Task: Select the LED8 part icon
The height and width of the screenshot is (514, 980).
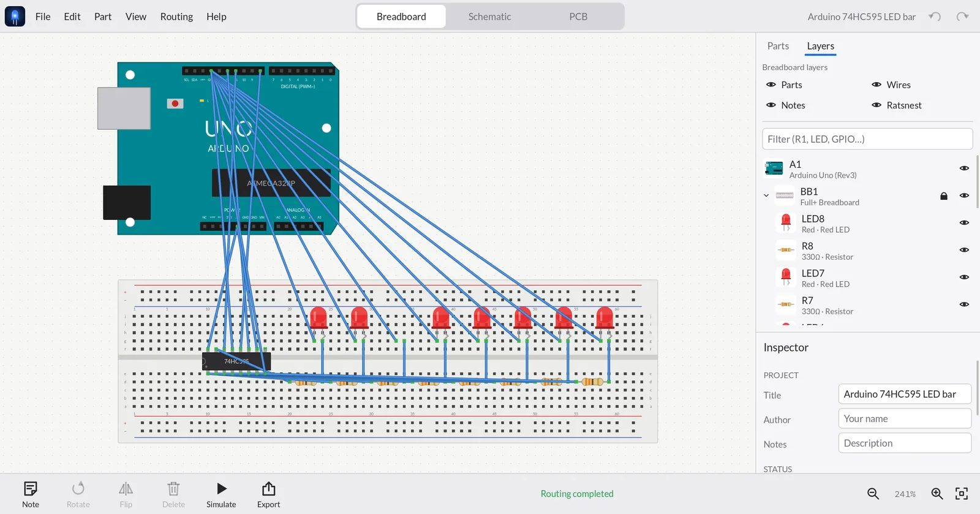Action: click(786, 223)
